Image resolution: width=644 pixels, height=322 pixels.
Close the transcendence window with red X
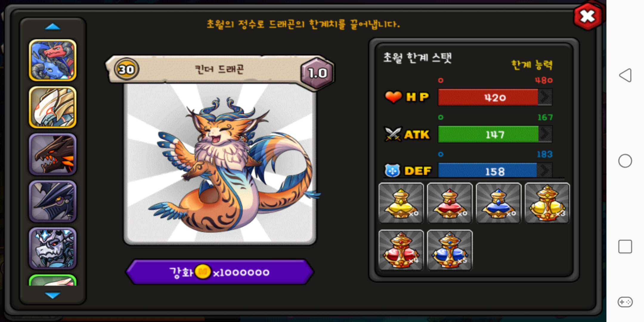click(588, 16)
